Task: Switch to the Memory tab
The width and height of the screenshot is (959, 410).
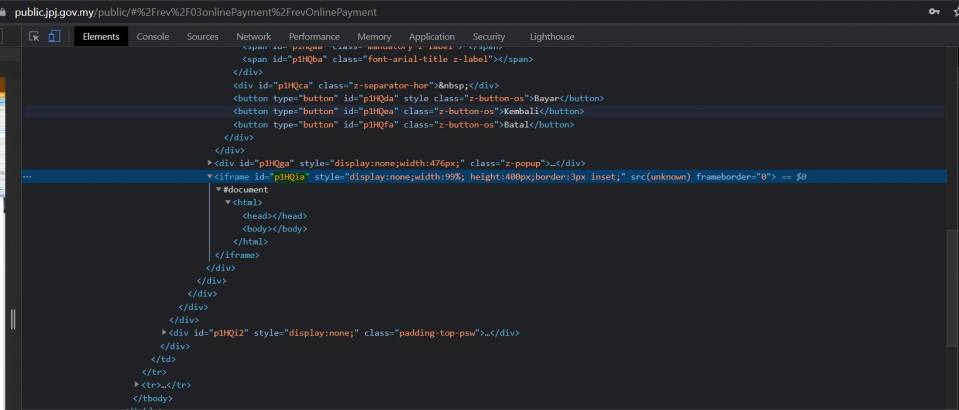Action: (x=374, y=37)
